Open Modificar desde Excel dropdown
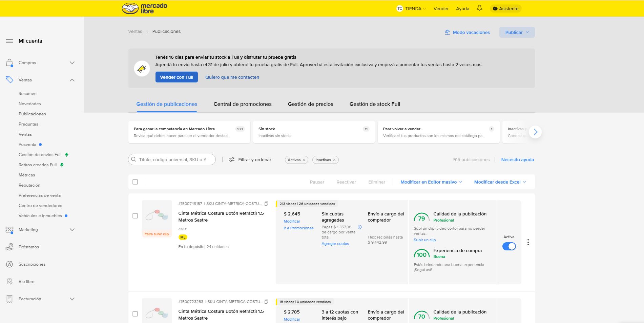 click(500, 182)
